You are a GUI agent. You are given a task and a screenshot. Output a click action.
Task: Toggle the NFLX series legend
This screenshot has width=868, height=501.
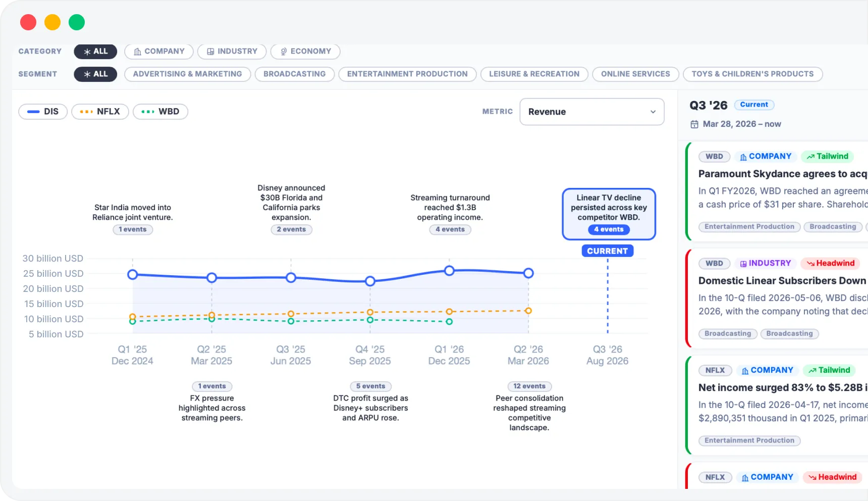[x=100, y=112]
